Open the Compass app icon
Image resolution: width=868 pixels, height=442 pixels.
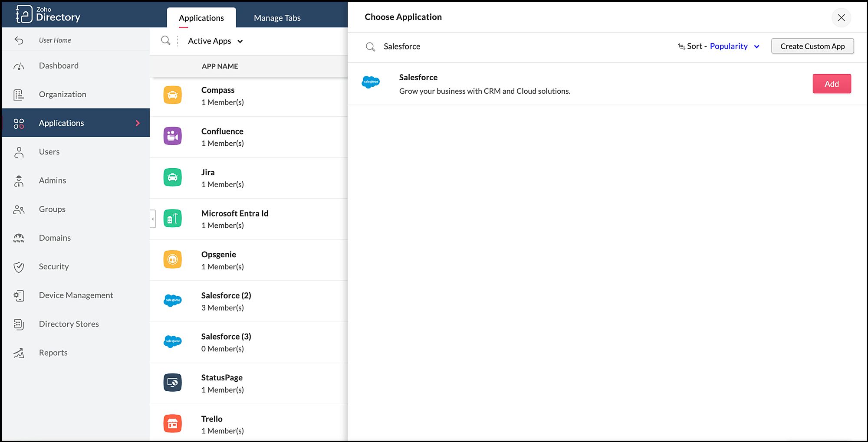pyautogui.click(x=172, y=95)
